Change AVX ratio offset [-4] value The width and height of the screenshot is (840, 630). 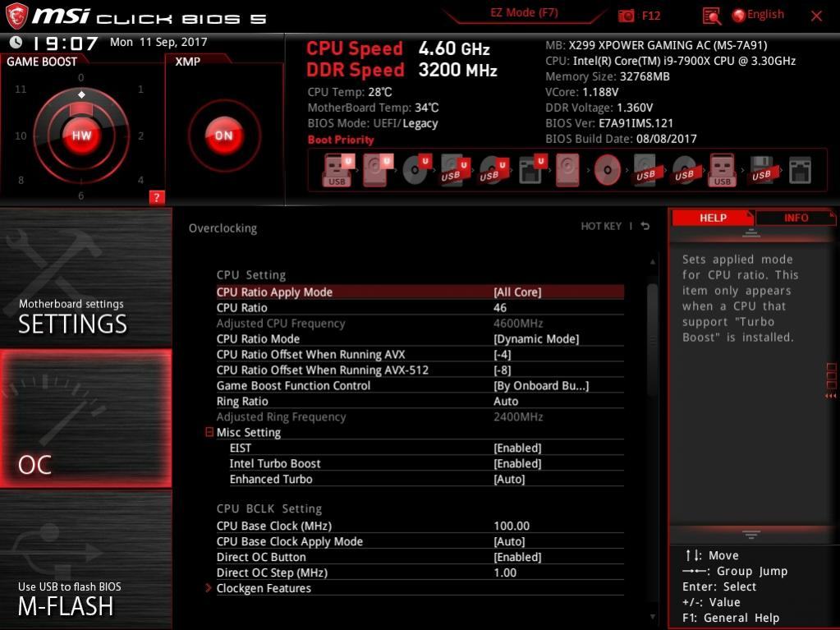pos(503,355)
